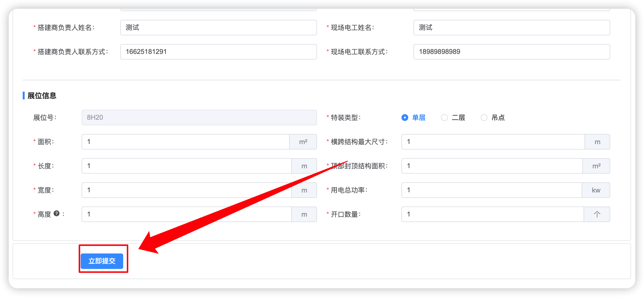Select the 吊点 radio option
The height and width of the screenshot is (297, 644).
(x=493, y=118)
